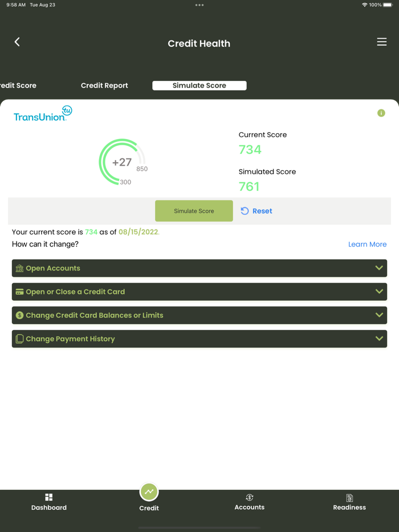Screen dimensions: 399x532
Task: Open the Learn More link
Action: pyautogui.click(x=368, y=244)
